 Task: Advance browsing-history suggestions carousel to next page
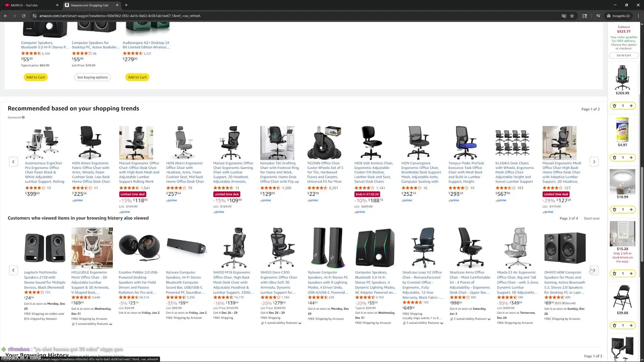pyautogui.click(x=594, y=270)
